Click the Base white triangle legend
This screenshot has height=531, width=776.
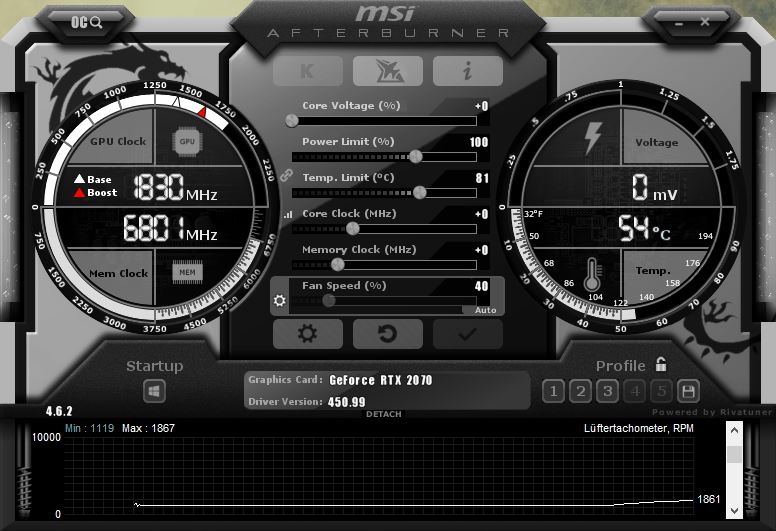click(x=93, y=179)
